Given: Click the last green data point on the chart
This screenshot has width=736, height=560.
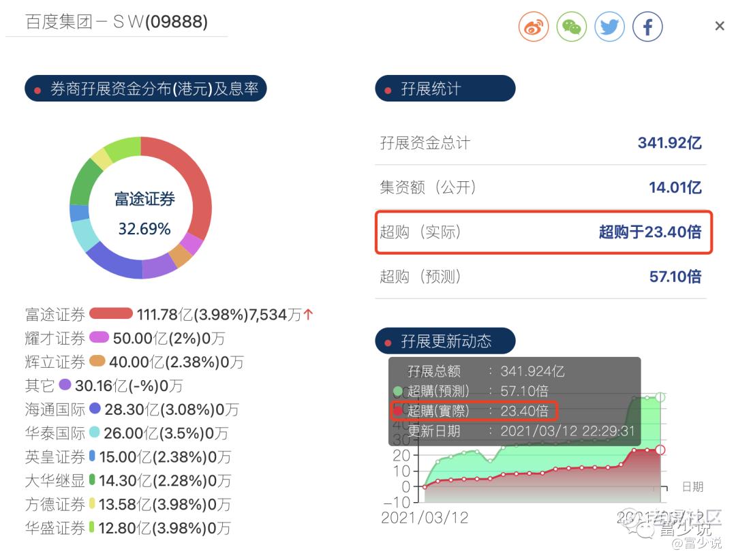Looking at the screenshot, I should 660,397.
